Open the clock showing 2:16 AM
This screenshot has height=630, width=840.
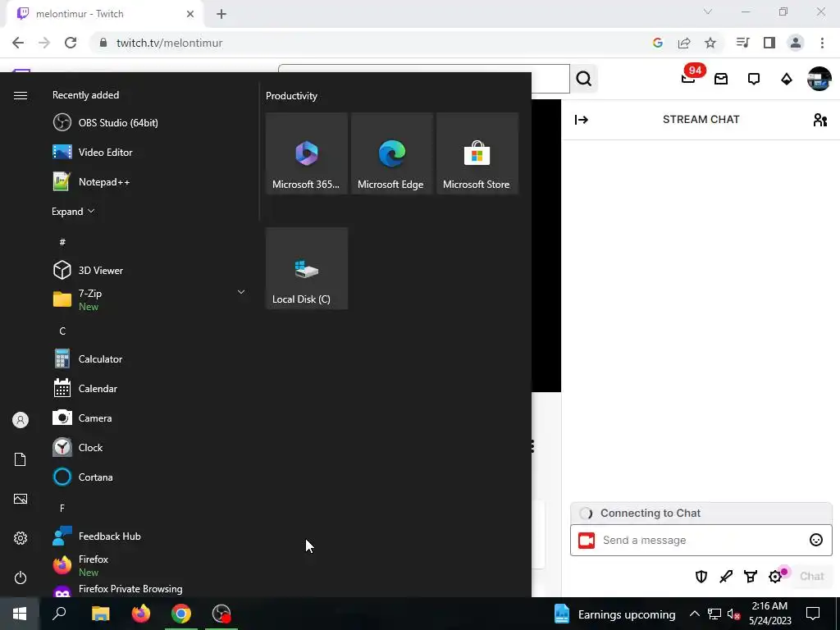point(769,614)
